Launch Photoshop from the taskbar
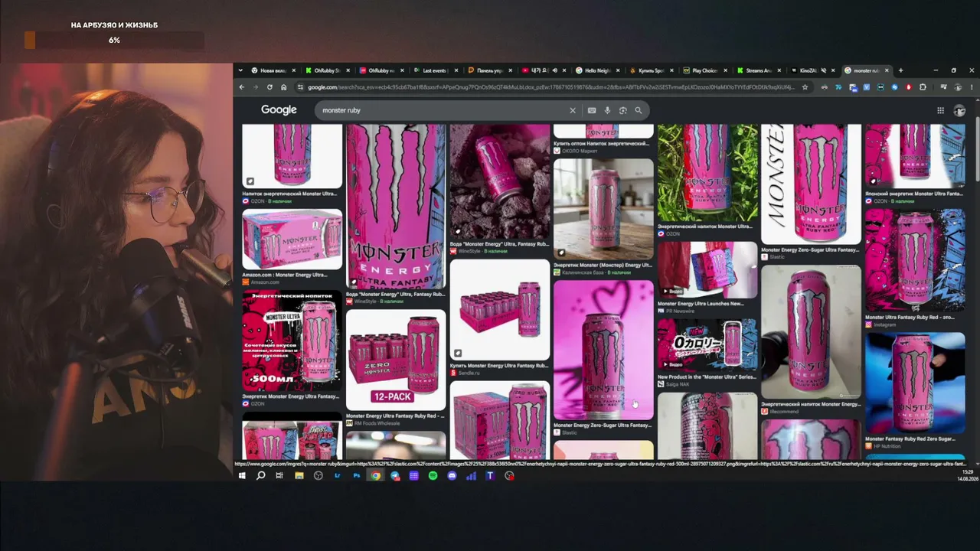 (x=357, y=475)
